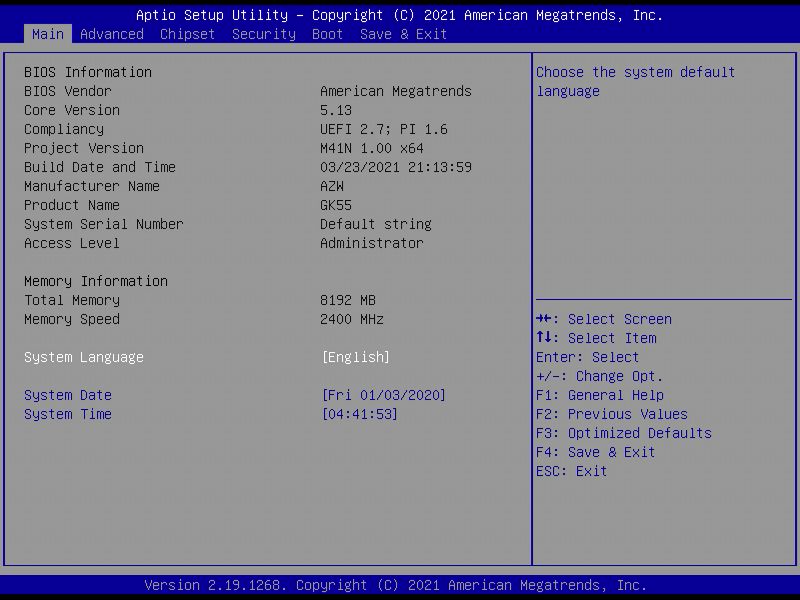This screenshot has height=600, width=800.
Task: Click the Select Item arrows hint
Action: click(596, 338)
